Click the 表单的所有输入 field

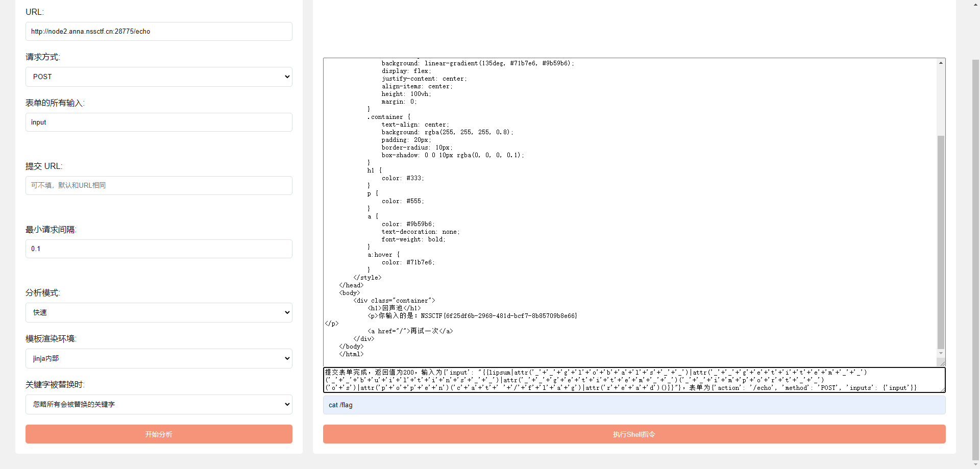click(159, 122)
